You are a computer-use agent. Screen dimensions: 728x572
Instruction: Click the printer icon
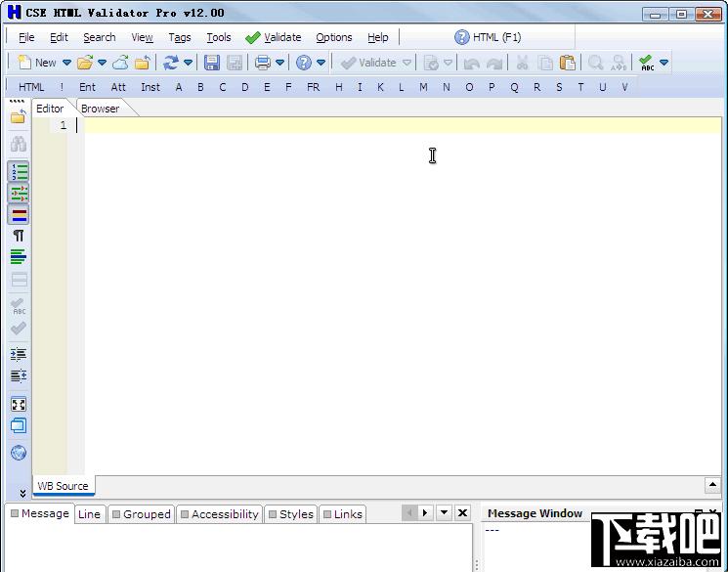[263, 63]
